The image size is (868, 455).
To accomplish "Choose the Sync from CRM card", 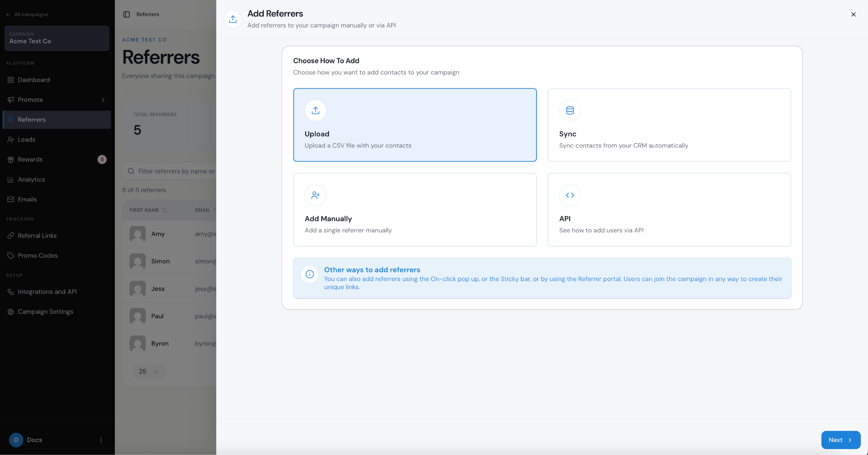I will tap(669, 125).
